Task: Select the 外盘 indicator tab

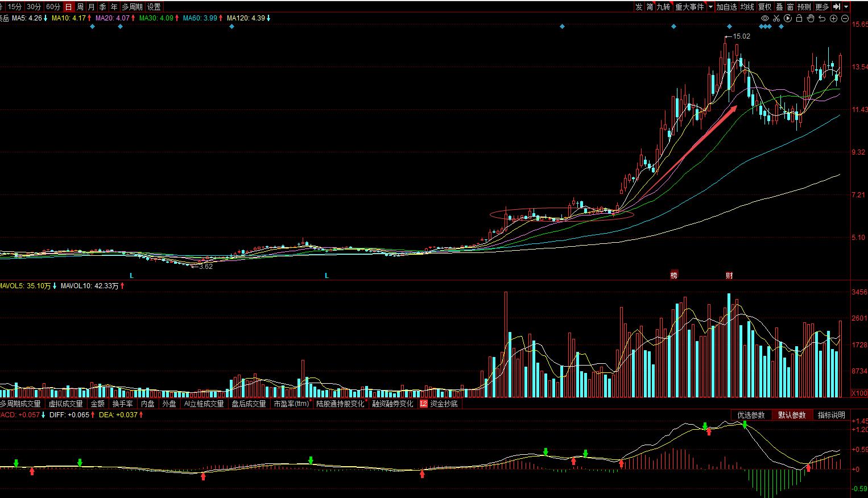Action: pyautogui.click(x=169, y=404)
